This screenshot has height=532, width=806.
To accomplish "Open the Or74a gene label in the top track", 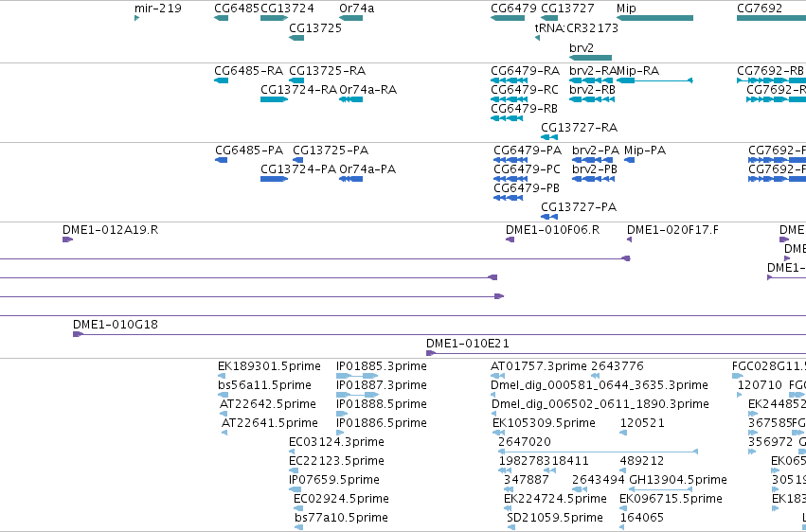I will click(x=357, y=9).
